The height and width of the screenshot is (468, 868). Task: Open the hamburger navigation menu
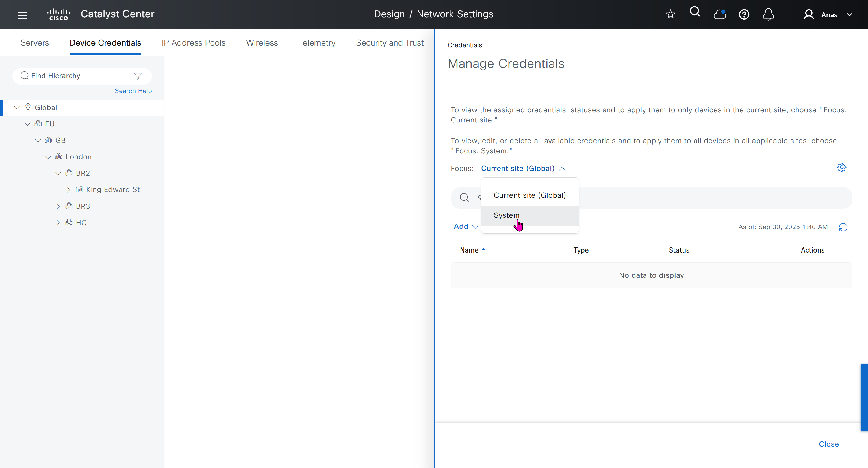(22, 15)
